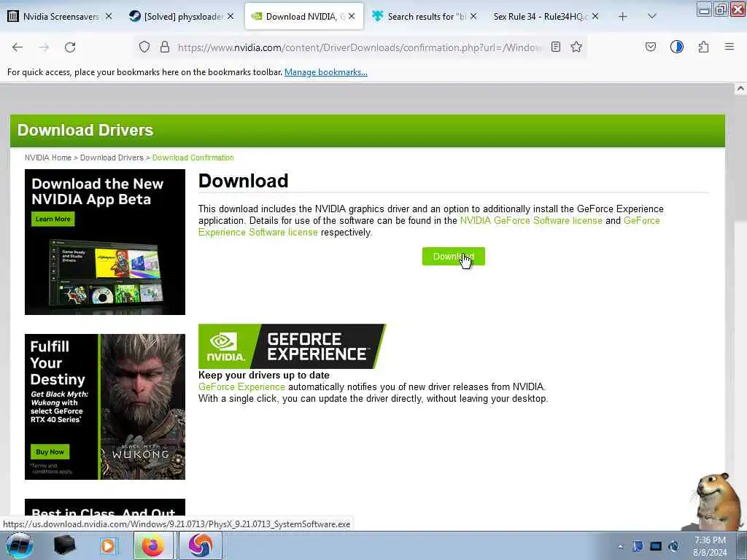Close the physxloader Solved tab
This screenshot has width=747, height=560.
230,16
